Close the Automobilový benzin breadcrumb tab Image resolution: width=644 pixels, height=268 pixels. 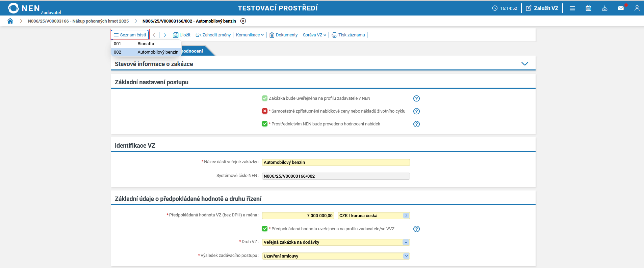243,21
